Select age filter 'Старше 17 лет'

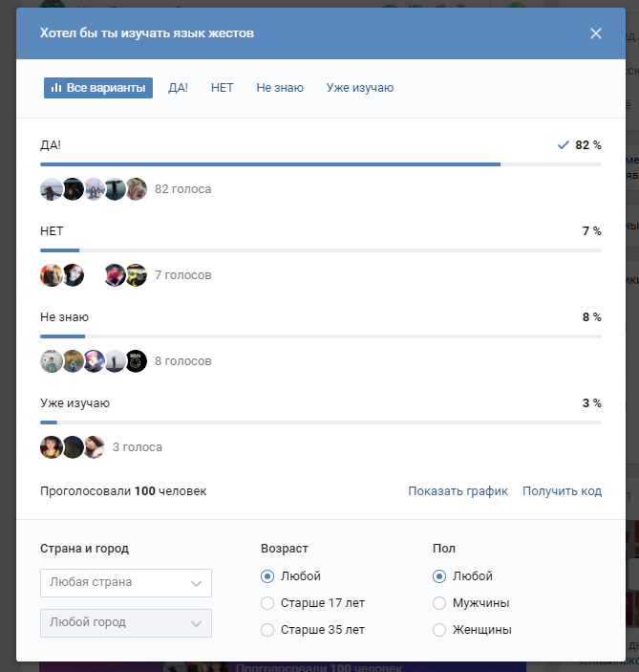click(267, 603)
